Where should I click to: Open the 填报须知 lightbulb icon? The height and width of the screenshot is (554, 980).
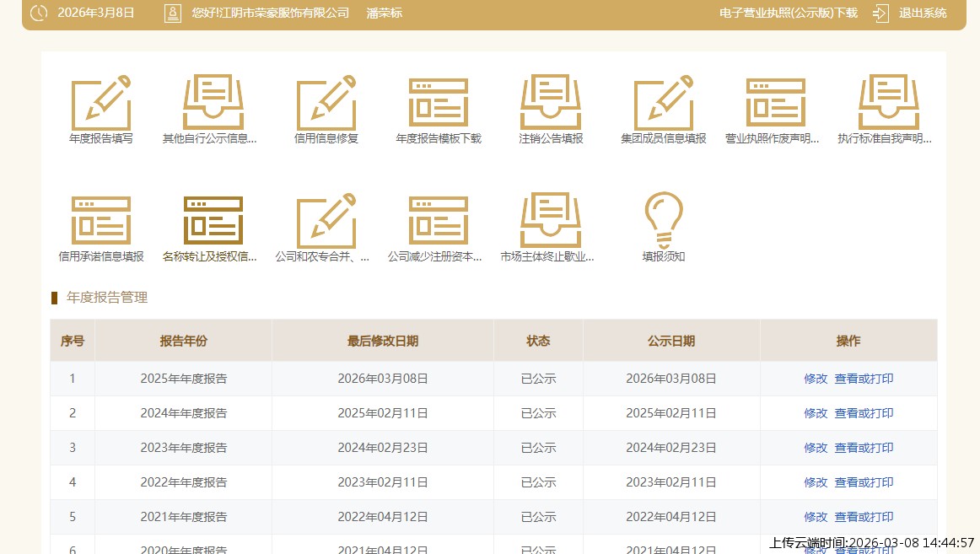click(663, 223)
